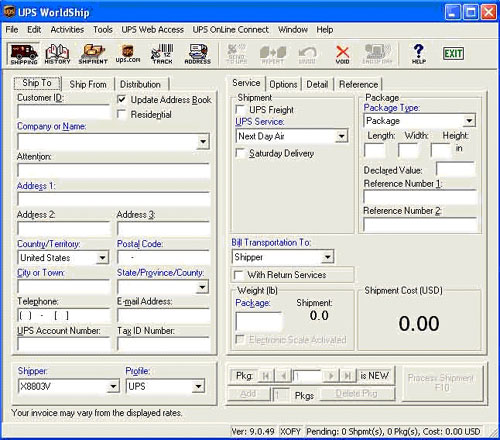Expand the UPS Service dropdown
The image size is (500, 440).
[341, 136]
